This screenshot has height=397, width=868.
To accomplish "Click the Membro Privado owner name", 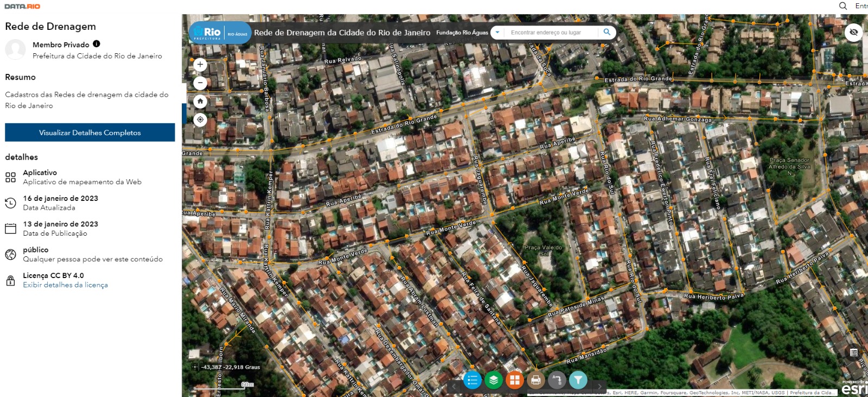I will tap(61, 45).
